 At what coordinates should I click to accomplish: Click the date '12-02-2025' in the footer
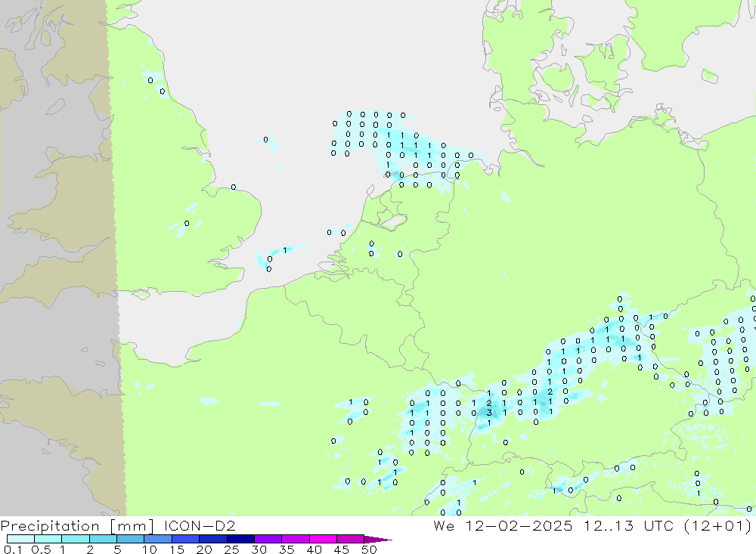(x=519, y=525)
